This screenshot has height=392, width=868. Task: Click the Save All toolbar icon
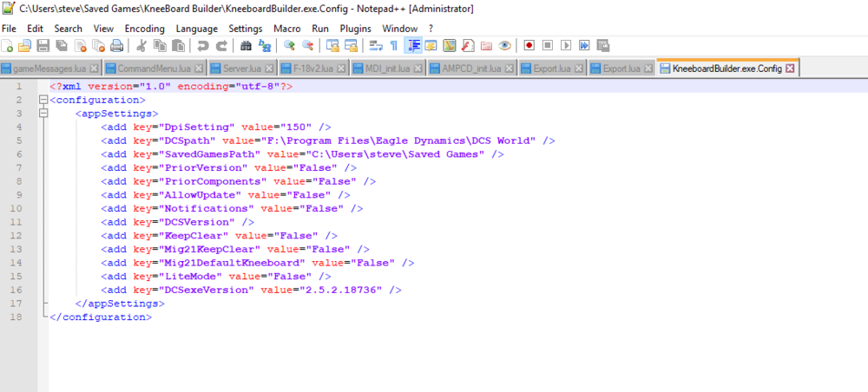point(62,46)
